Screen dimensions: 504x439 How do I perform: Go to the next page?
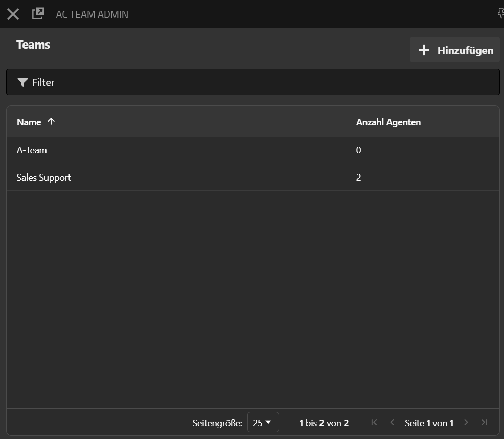click(466, 422)
